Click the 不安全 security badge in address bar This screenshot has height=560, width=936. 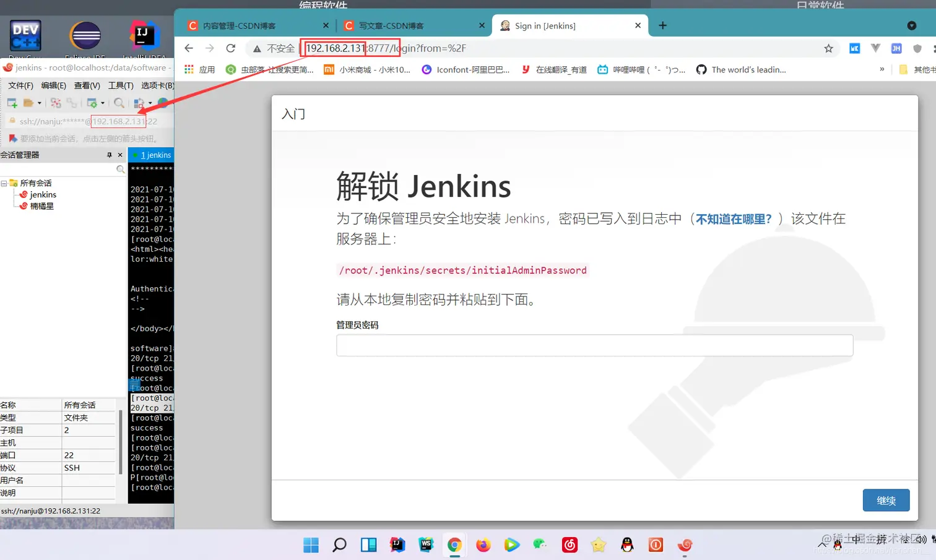coord(272,48)
